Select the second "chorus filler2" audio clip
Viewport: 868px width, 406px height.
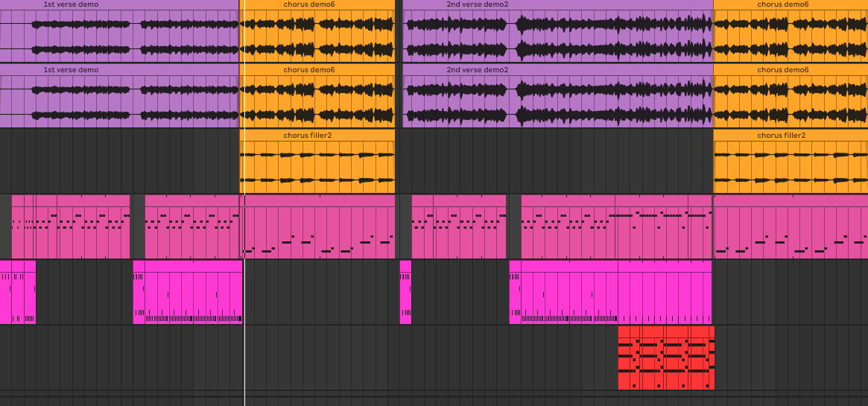(x=791, y=162)
